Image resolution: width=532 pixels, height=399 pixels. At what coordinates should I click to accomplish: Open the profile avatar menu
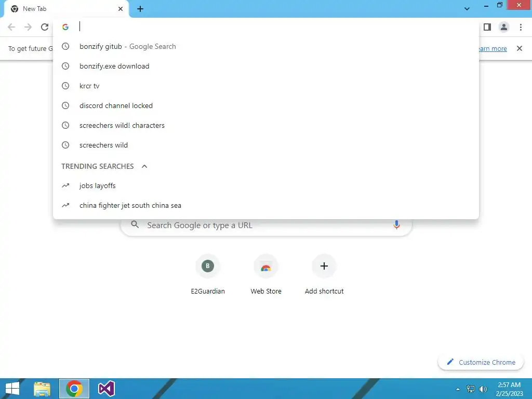504,27
